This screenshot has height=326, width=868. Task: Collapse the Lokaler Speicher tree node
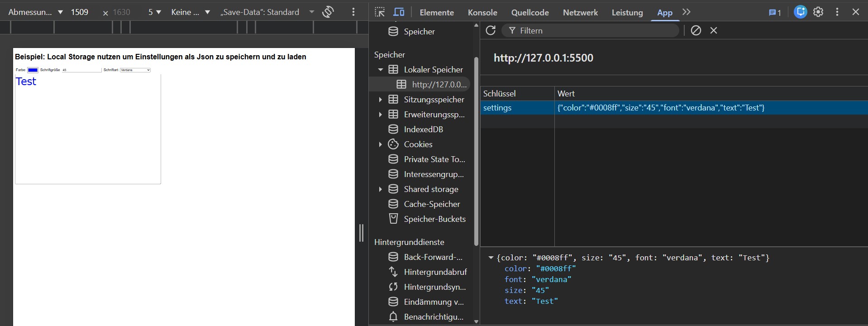tap(381, 70)
